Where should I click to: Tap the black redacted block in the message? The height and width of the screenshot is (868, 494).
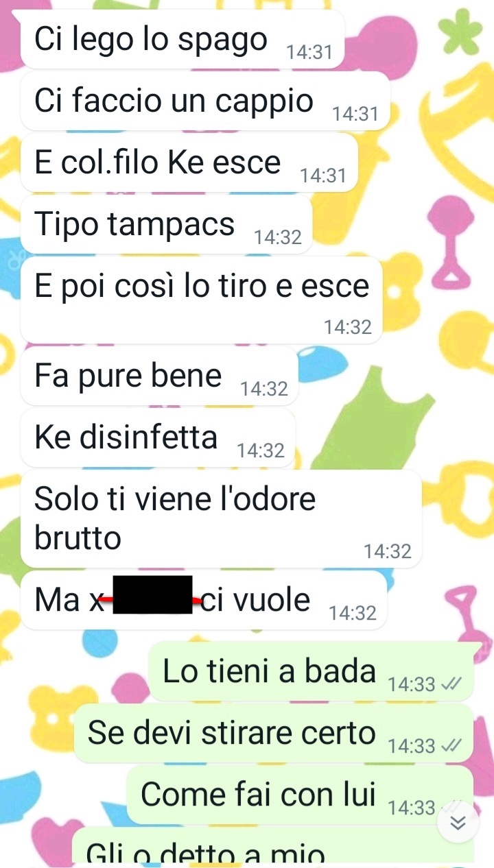(x=152, y=594)
